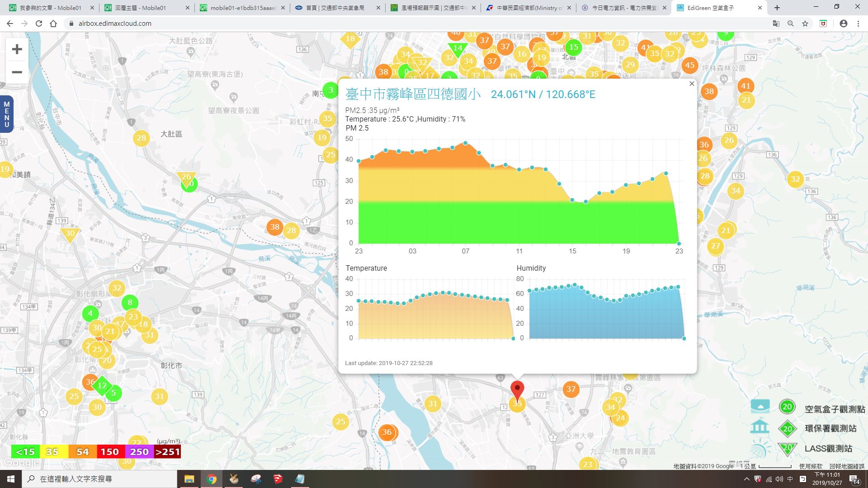Zoom out the map with minus button
The image size is (868, 488).
[17, 72]
